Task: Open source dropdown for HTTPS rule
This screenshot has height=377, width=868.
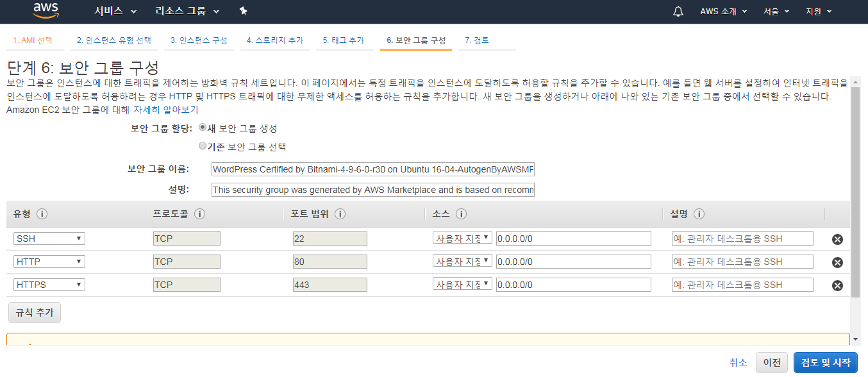Action: [462, 285]
